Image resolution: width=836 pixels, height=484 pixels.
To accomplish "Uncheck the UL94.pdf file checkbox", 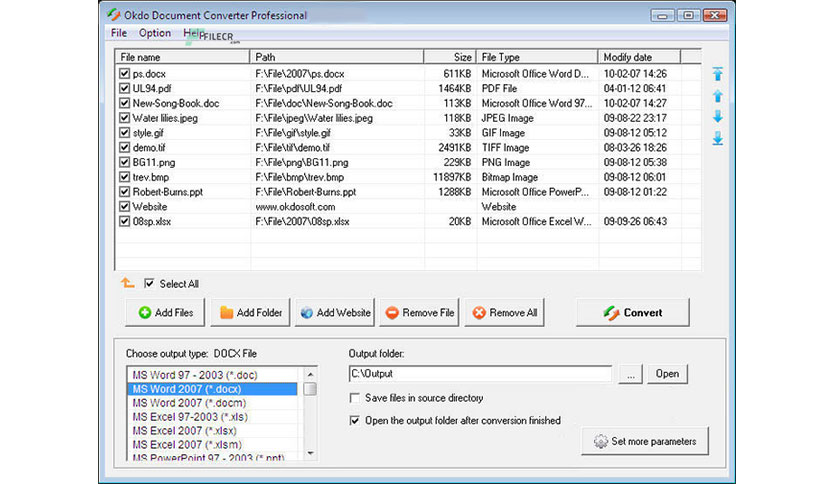I will 124,88.
